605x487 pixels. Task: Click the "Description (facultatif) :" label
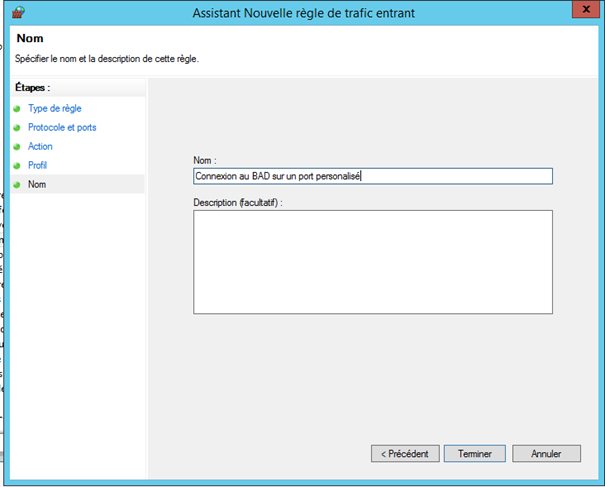pos(239,202)
